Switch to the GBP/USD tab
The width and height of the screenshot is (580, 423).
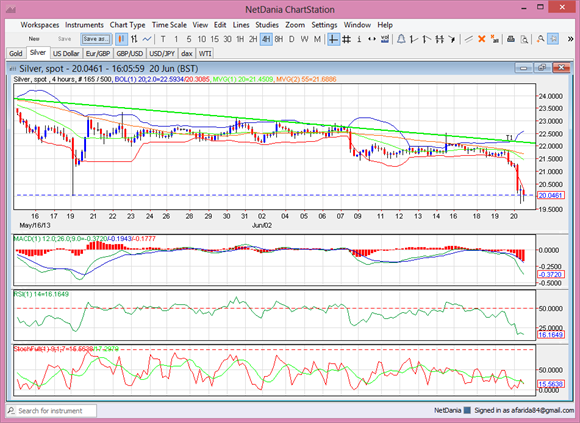[129, 53]
